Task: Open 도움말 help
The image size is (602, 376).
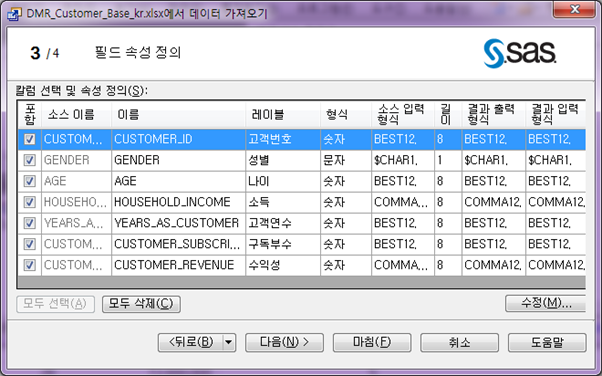Action: pos(547,342)
